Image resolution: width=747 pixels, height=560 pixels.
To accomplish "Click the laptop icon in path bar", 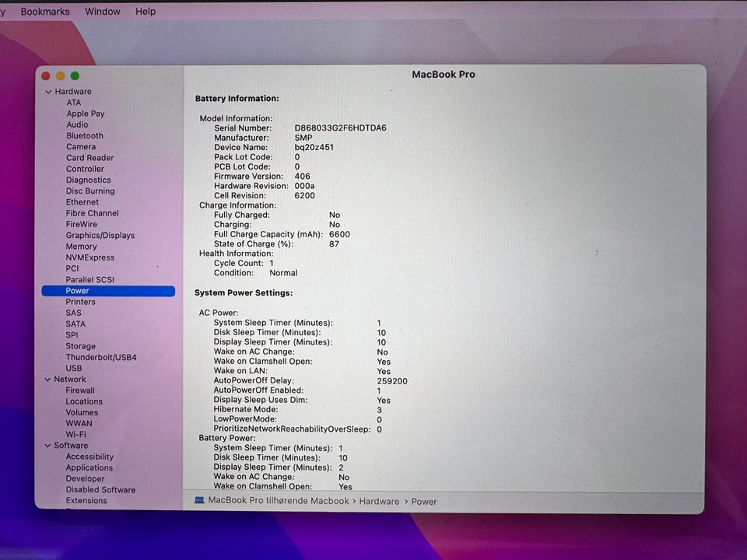I will [x=199, y=500].
